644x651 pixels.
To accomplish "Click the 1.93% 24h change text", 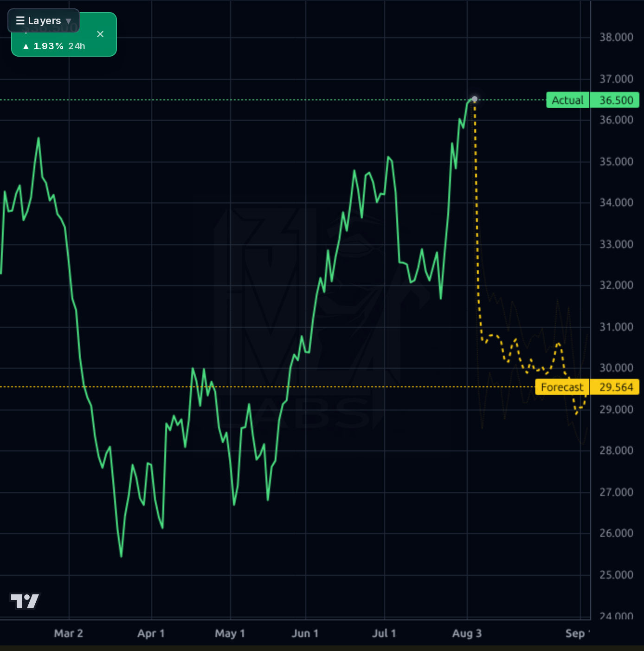I will point(54,46).
